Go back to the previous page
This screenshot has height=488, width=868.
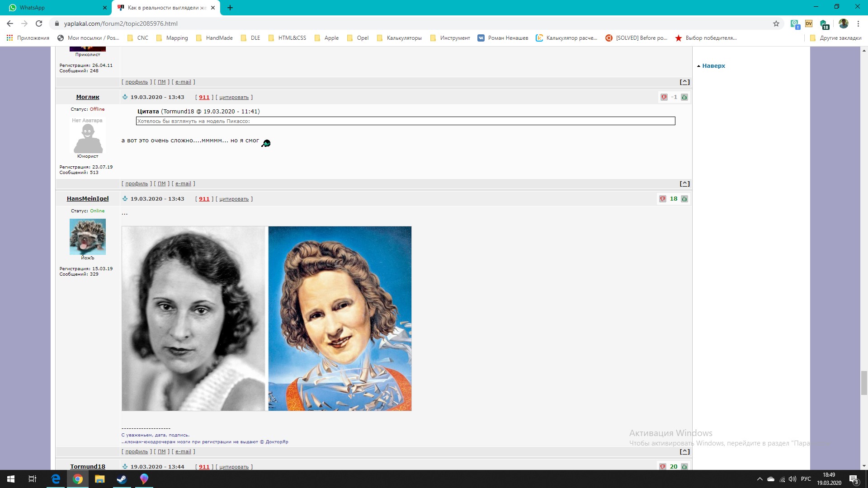click(x=10, y=23)
